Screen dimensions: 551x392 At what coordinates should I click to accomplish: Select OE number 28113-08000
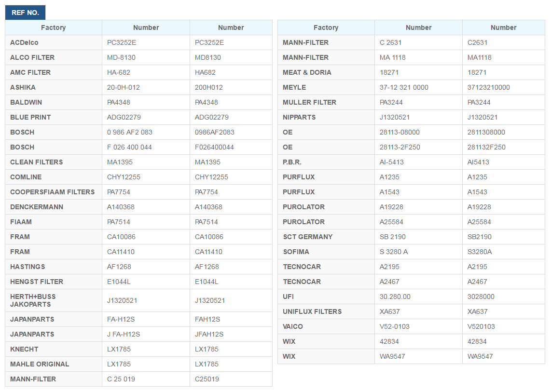[x=399, y=133]
